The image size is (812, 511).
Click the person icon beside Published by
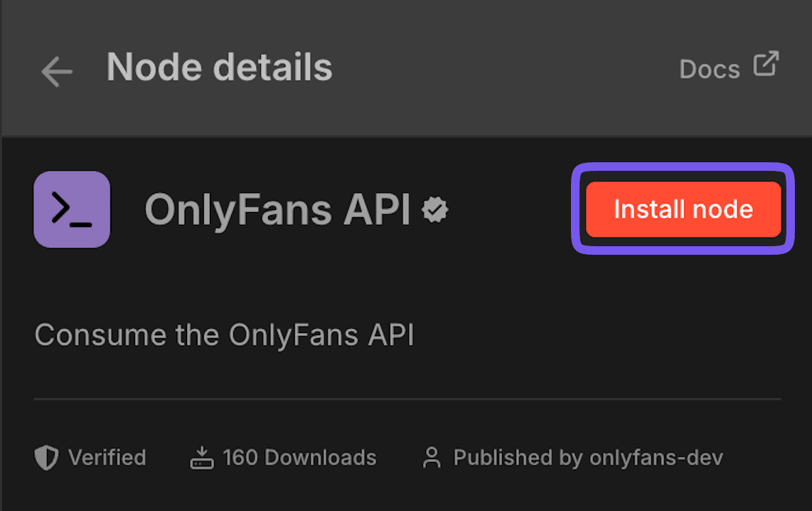[433, 458]
